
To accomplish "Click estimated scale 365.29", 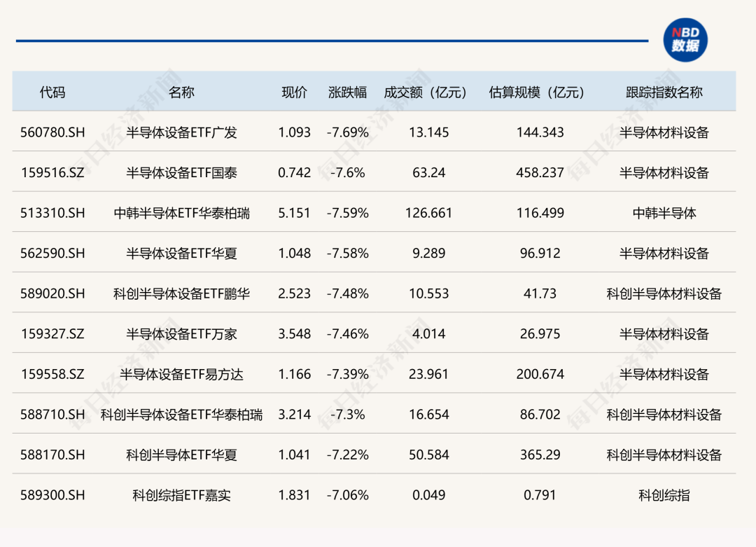I will pyautogui.click(x=540, y=455).
